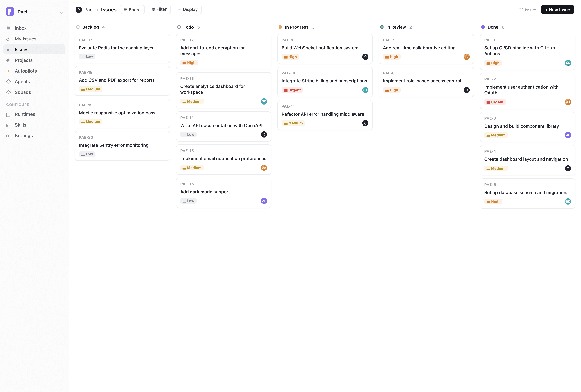
Task: Click the Squads circle icon
Action: pos(9,92)
